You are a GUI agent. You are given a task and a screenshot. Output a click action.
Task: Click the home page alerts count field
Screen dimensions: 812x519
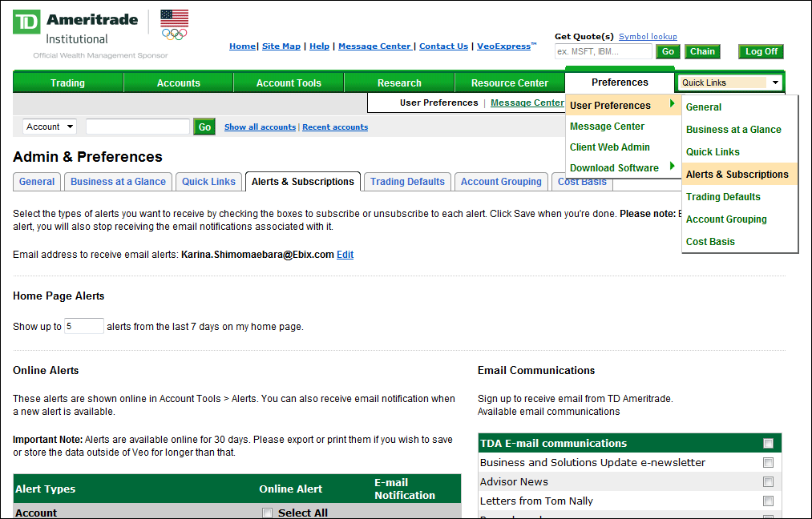coord(83,326)
